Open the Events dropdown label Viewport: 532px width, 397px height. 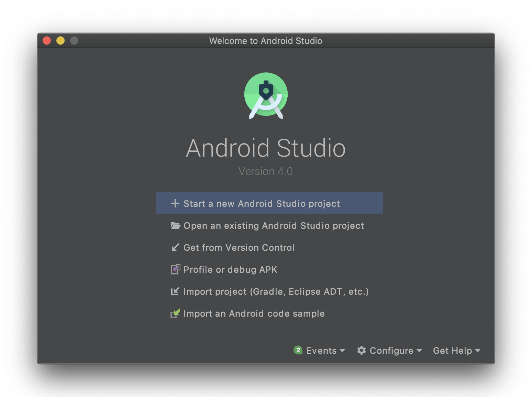[322, 351]
